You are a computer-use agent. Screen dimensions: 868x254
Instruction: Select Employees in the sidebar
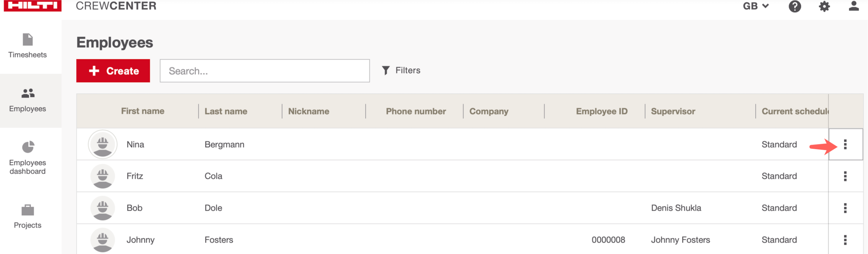pos(28,100)
